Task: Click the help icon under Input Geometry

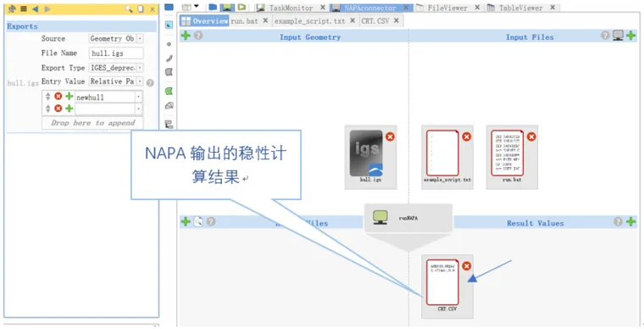Action: [198, 36]
